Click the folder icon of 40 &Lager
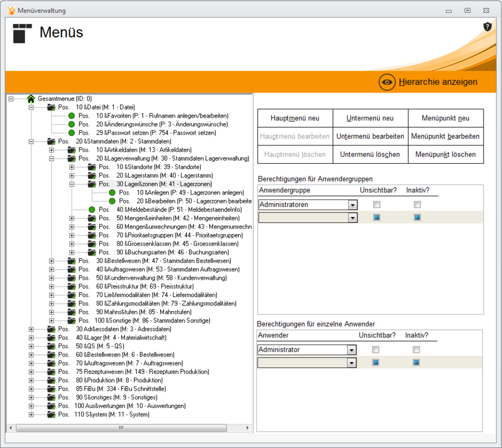 tap(51, 338)
